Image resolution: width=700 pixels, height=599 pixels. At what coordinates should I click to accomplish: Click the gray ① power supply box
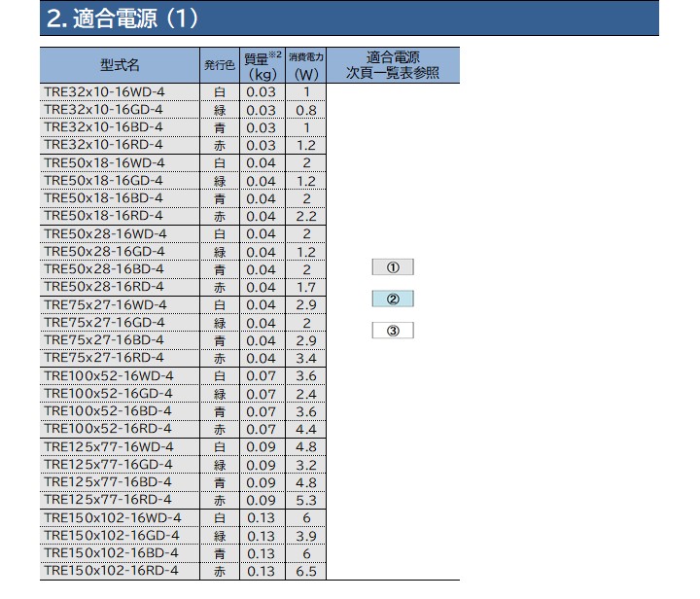click(x=393, y=267)
